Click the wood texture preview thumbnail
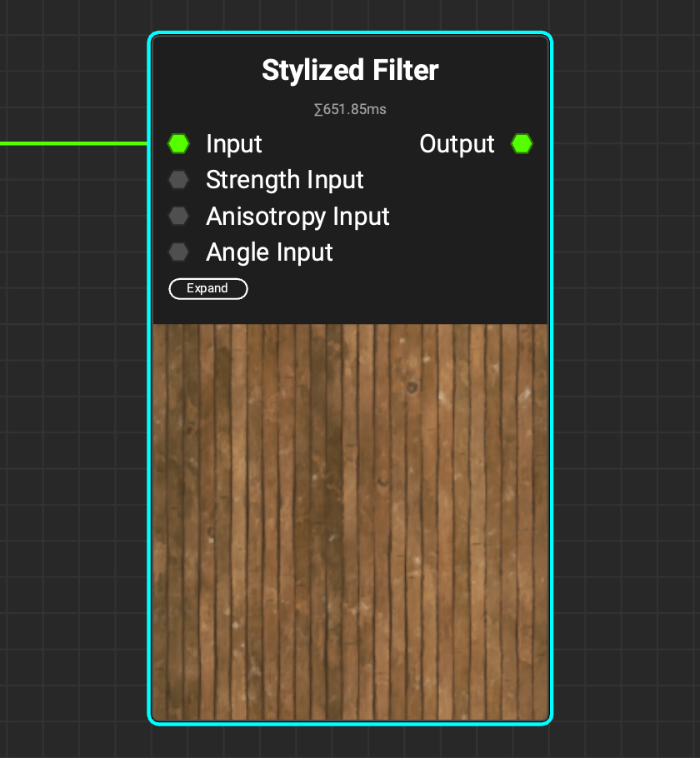This screenshot has width=700, height=758. tap(350, 522)
